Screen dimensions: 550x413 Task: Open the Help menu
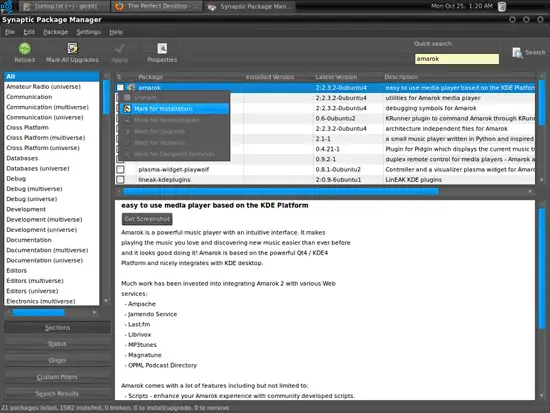116,32
